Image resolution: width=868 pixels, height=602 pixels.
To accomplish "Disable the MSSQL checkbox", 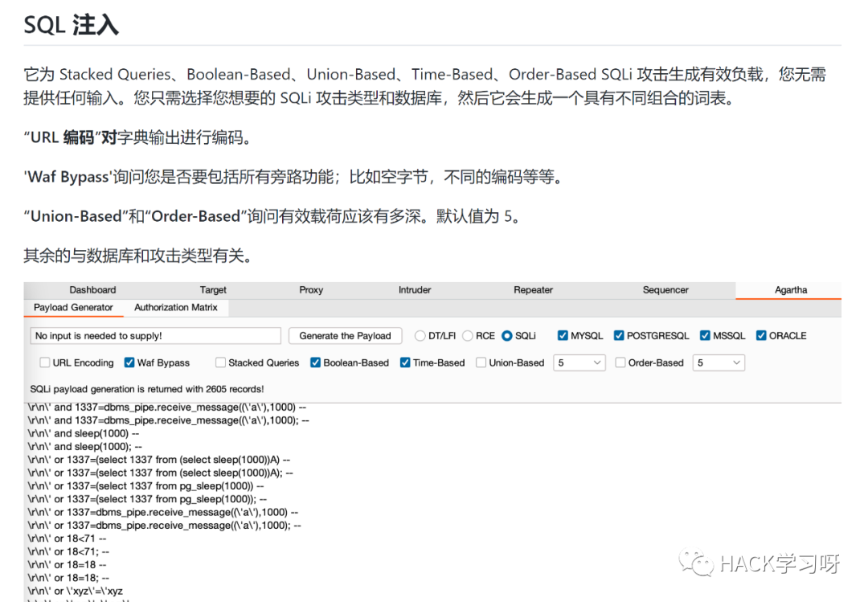I will pyautogui.click(x=705, y=336).
